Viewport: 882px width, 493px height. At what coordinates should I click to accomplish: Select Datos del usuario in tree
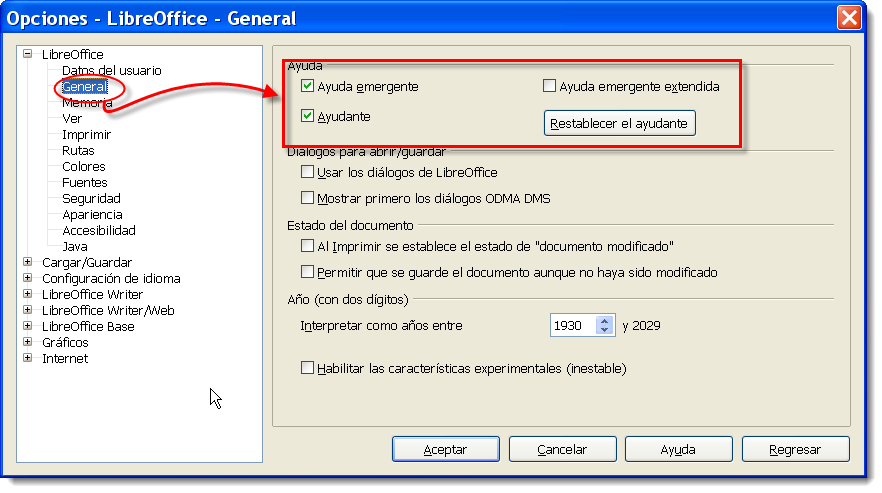pos(111,70)
